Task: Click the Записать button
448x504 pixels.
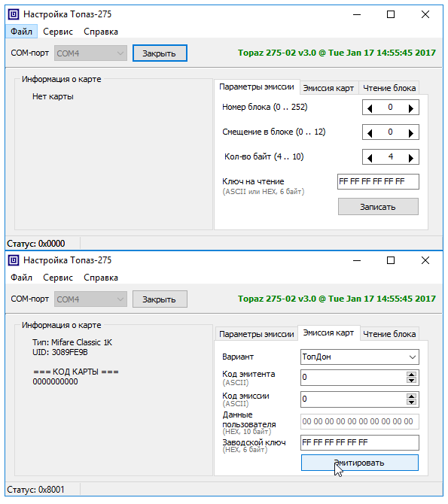Action: [378, 207]
